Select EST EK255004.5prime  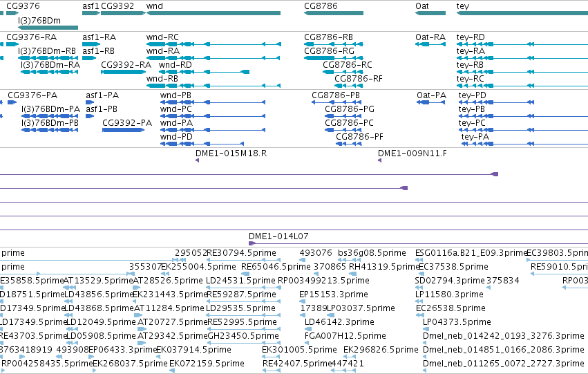click(x=198, y=267)
